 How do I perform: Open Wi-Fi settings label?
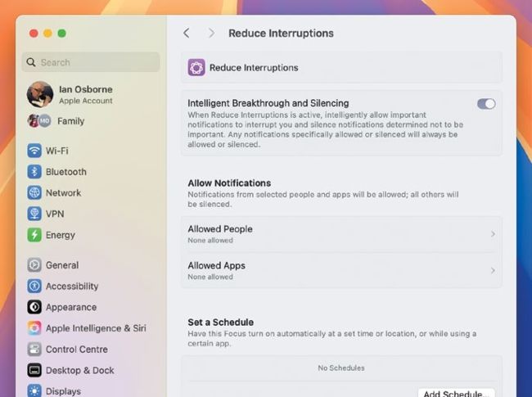(x=57, y=151)
